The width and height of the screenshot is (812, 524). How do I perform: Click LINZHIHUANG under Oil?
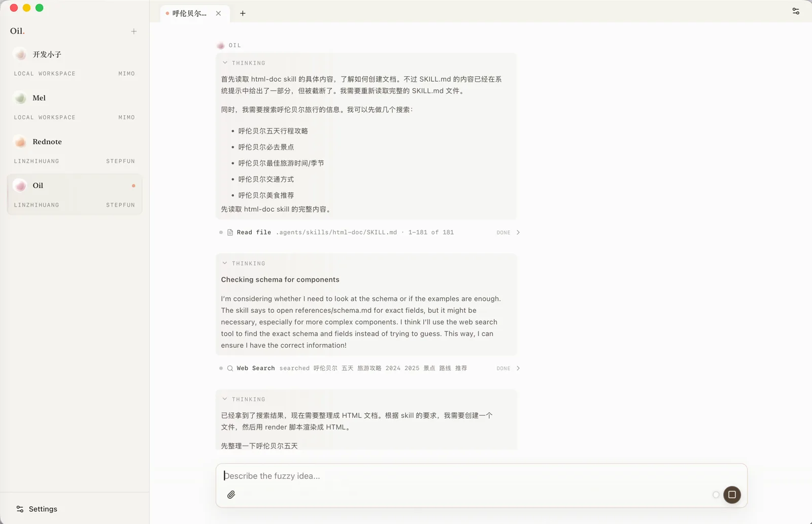click(37, 205)
